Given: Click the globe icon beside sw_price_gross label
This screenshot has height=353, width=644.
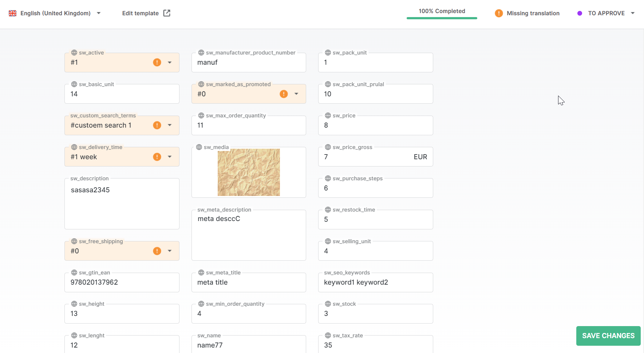Looking at the screenshot, I should click(328, 147).
